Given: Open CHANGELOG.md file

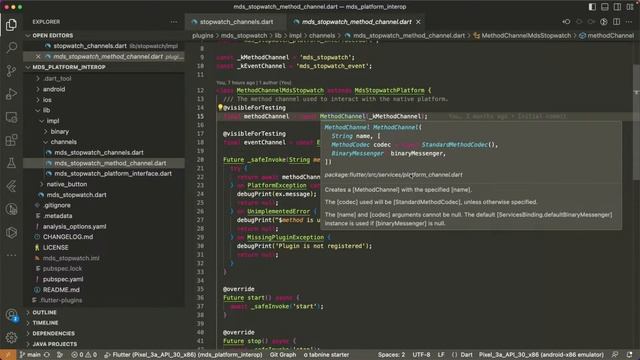Looking at the screenshot, I should 68,237.
